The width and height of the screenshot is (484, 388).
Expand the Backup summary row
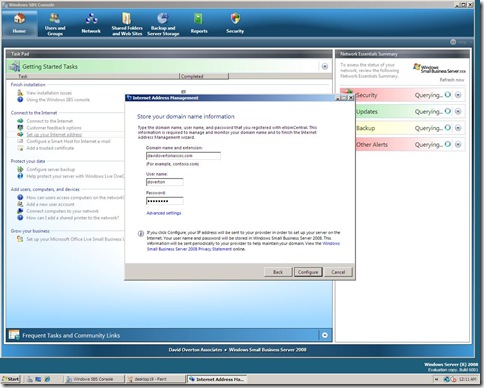coord(458,128)
